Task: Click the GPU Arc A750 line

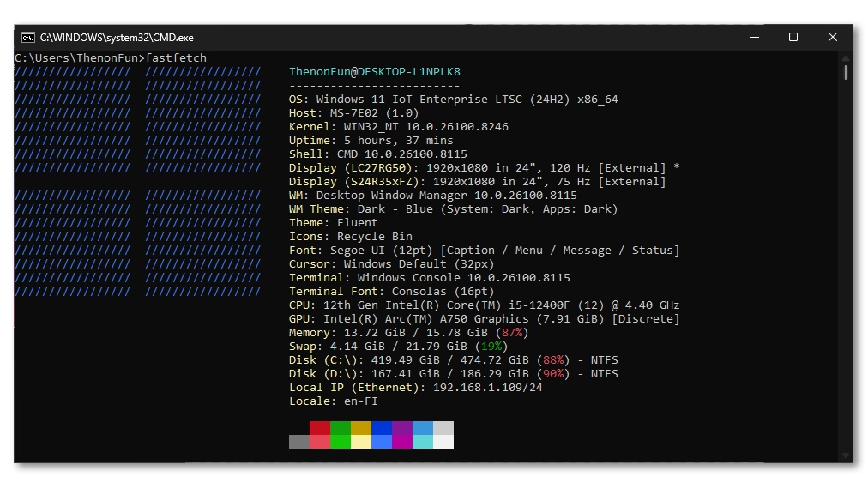Action: (485, 319)
